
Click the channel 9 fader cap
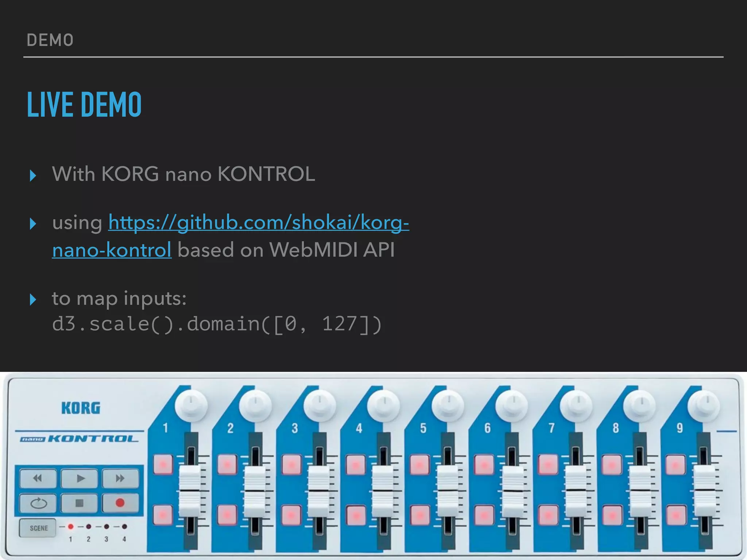point(705,491)
